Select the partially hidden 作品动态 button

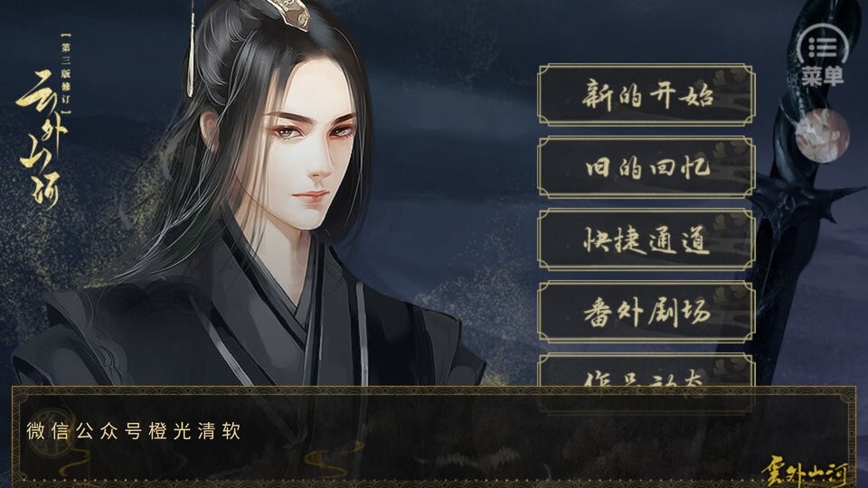click(x=646, y=371)
